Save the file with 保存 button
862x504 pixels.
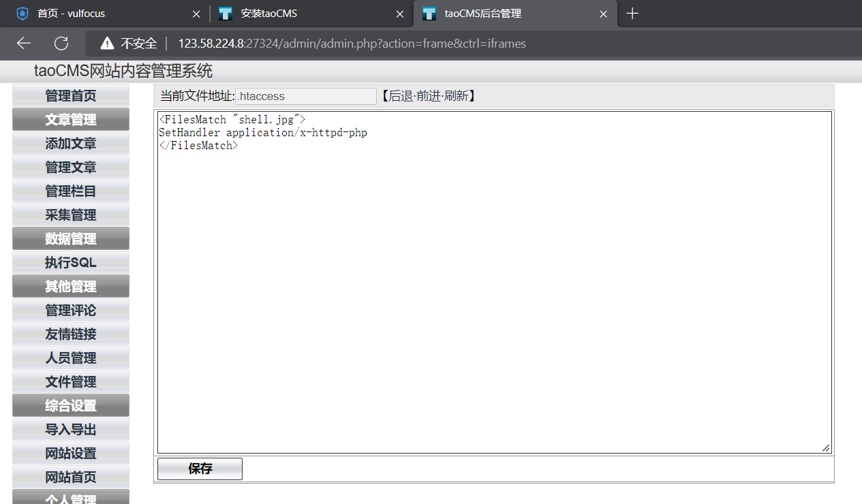[200, 469]
